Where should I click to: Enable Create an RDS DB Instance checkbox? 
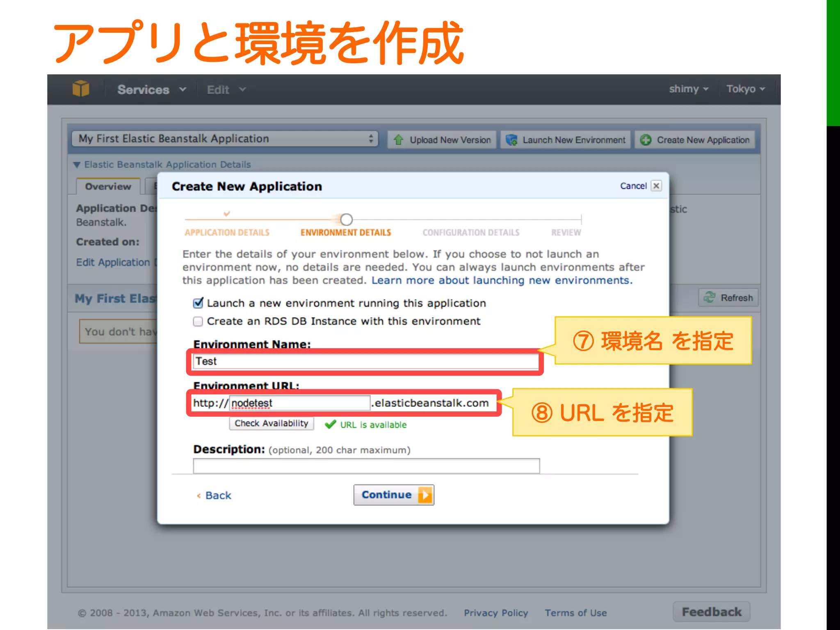click(198, 321)
